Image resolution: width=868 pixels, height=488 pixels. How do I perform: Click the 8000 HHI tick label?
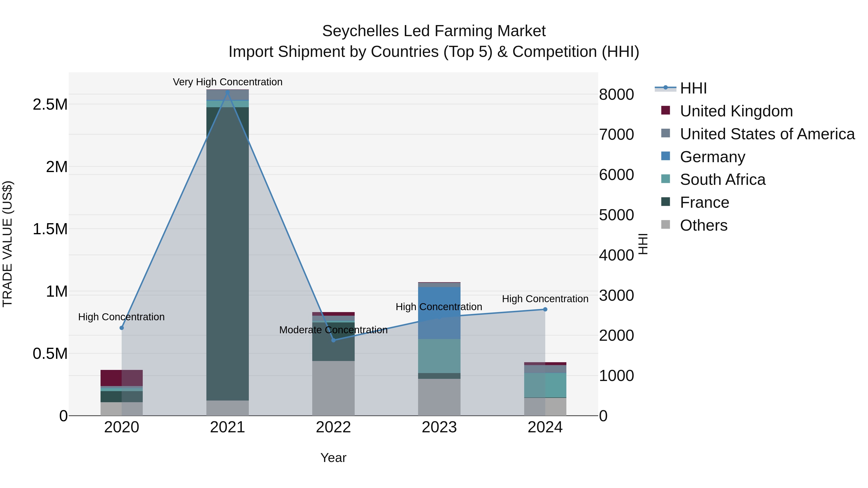click(x=616, y=94)
